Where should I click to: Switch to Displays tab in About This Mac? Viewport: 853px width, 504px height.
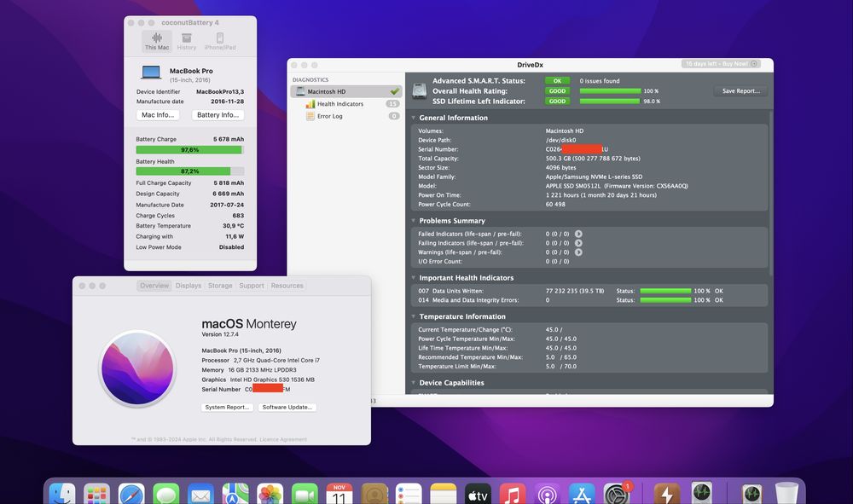point(189,286)
